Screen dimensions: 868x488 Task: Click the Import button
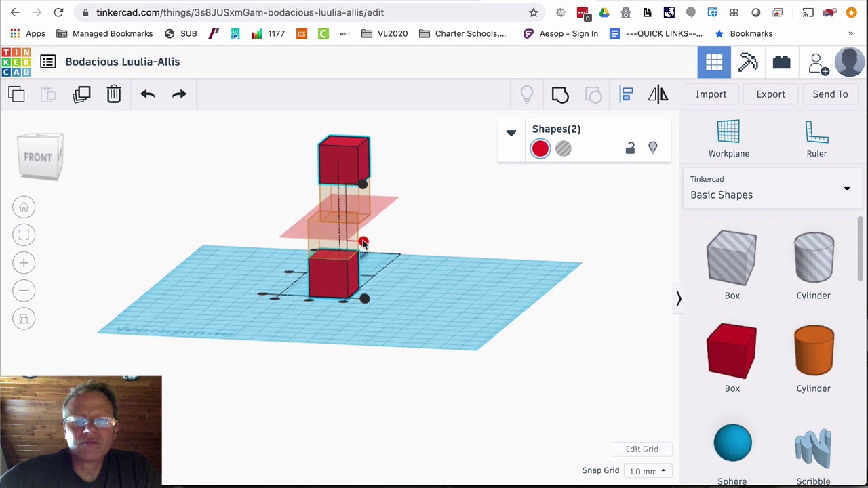coord(711,94)
